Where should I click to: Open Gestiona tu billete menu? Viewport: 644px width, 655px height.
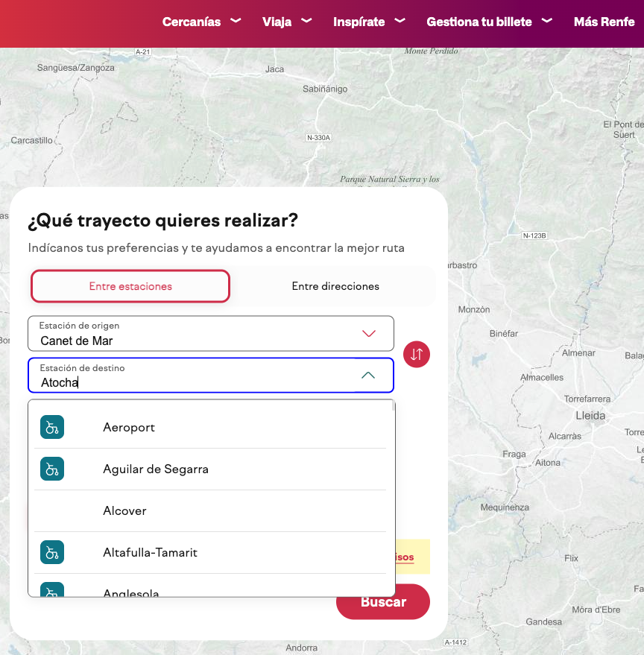(479, 22)
